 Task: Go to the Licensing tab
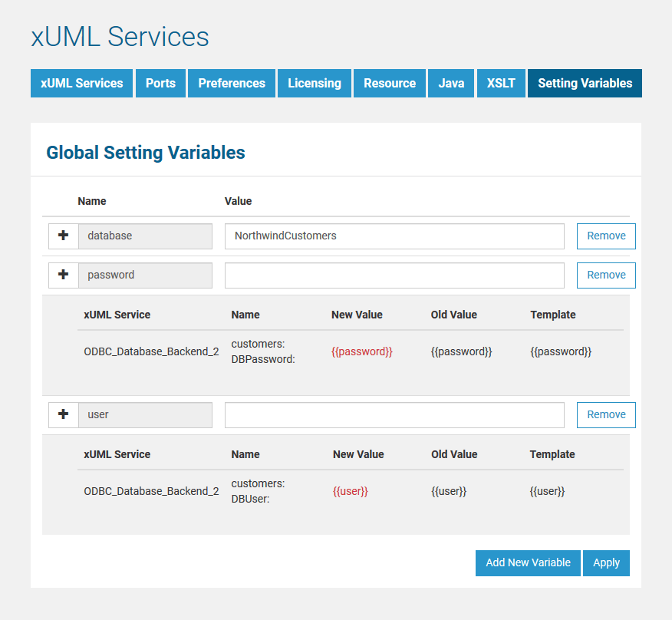(x=315, y=84)
